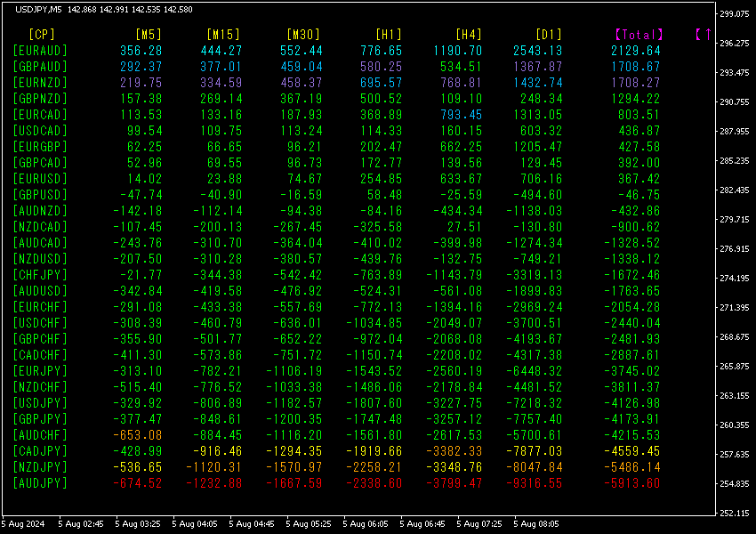Select the [EURCAD] pair label
Viewport: 756px width, 534px height.
pyautogui.click(x=40, y=114)
